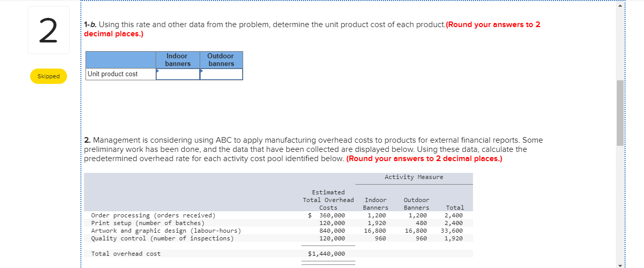Click the Indoor banners unit product cost field
644x268 pixels.
178,74
